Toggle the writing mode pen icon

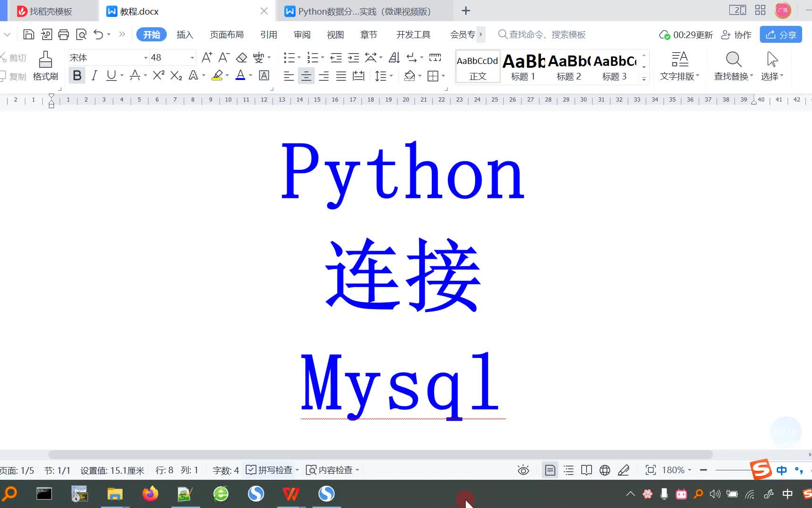(624, 470)
